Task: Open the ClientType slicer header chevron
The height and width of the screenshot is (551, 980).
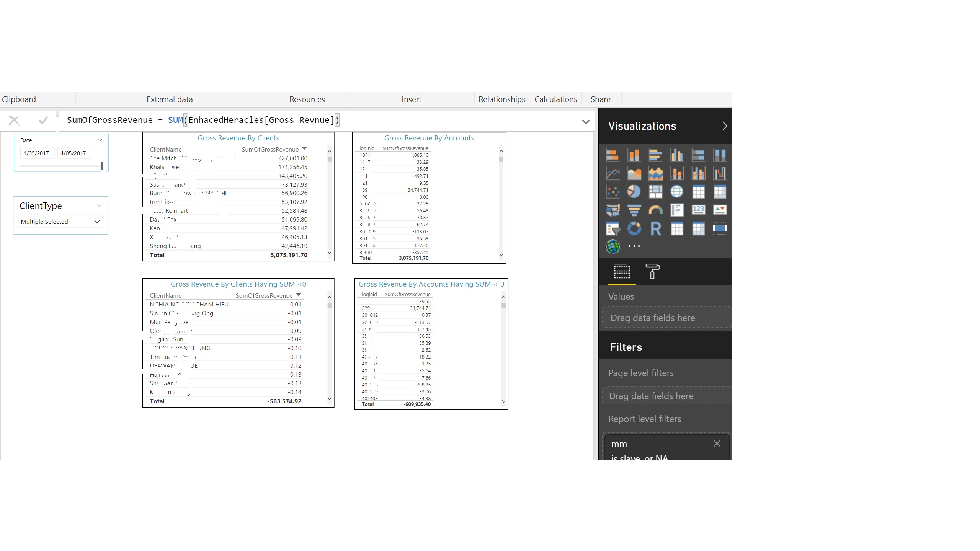Action: tap(100, 205)
